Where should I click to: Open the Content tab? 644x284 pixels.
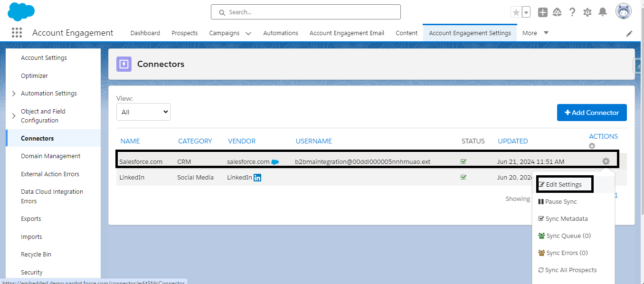point(407,33)
